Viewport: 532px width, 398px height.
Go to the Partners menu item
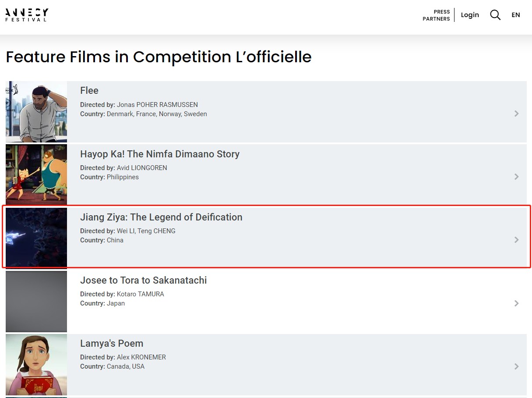(x=436, y=19)
